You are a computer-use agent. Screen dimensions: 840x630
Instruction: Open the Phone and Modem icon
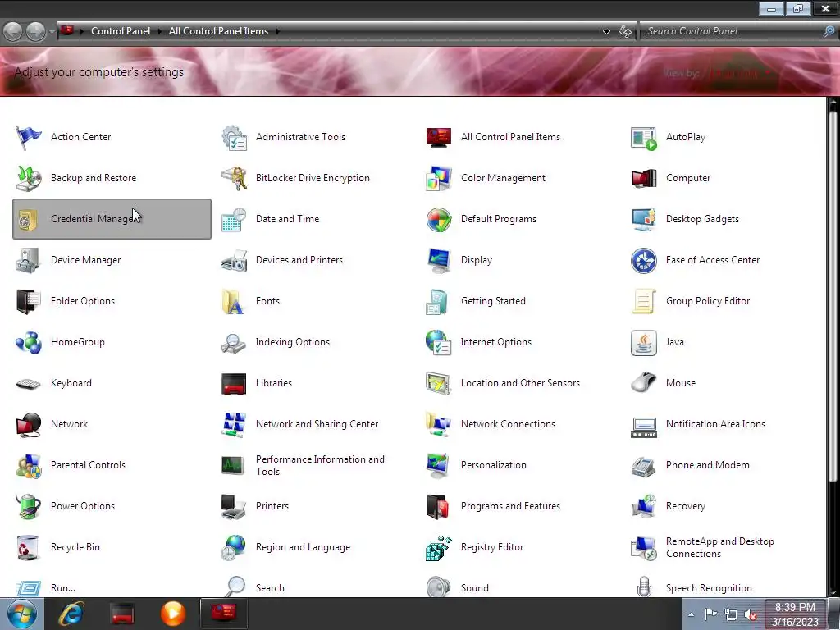643,466
